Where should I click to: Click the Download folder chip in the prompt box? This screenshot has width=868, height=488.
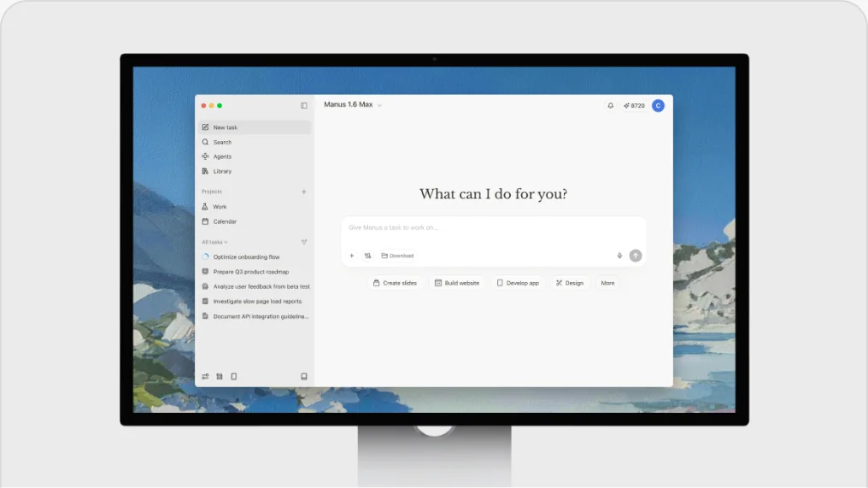[x=397, y=256]
